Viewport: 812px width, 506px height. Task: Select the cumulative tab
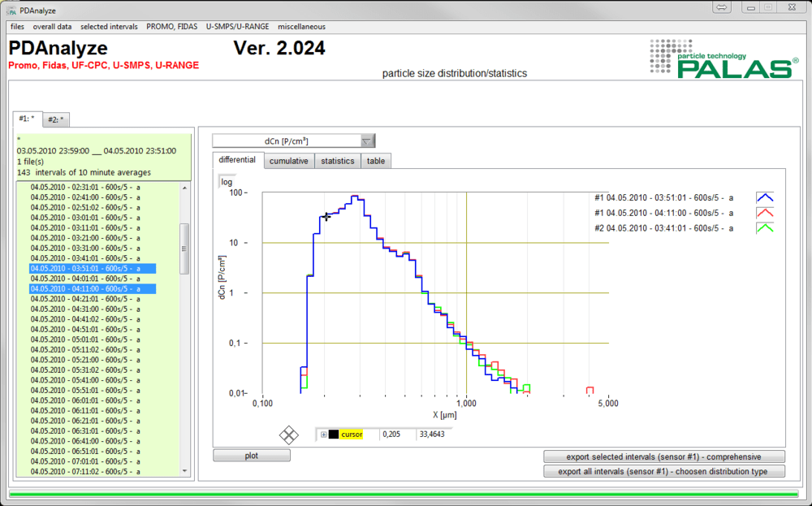pyautogui.click(x=288, y=161)
